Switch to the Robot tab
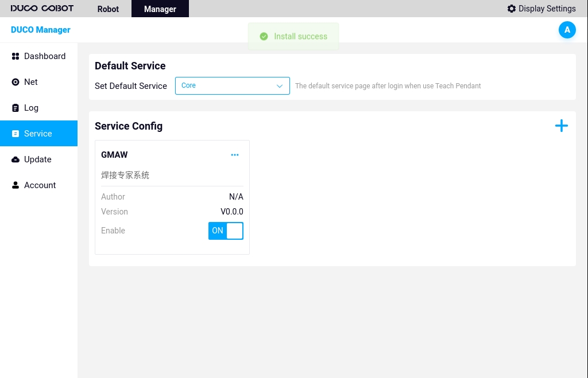The image size is (588, 378). 108,9
